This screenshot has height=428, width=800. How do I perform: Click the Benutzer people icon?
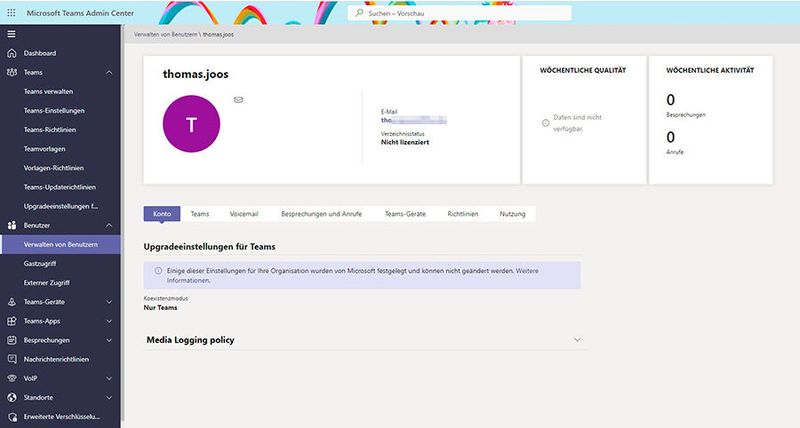click(12, 225)
